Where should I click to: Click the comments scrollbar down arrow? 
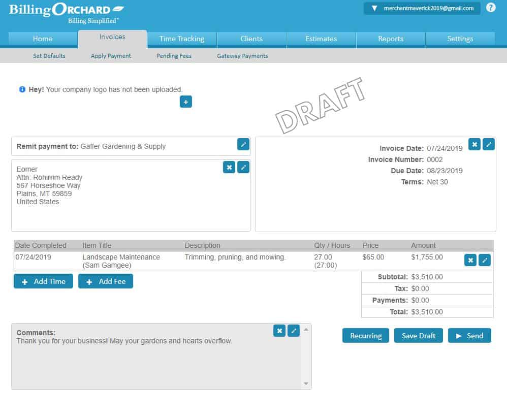point(306,384)
